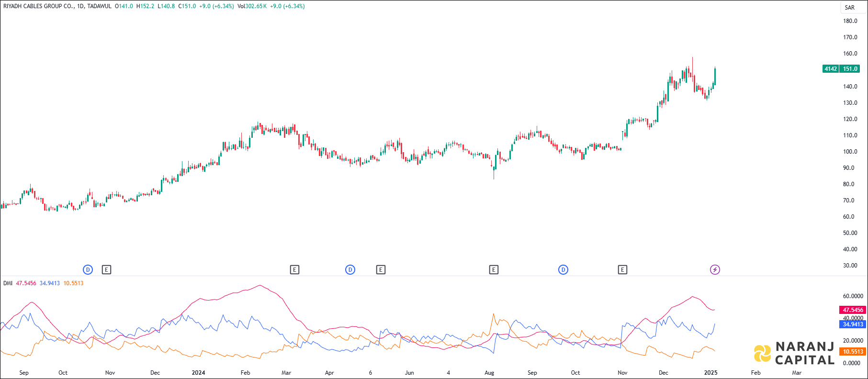Click the 160.0 price axis label

pos(850,54)
